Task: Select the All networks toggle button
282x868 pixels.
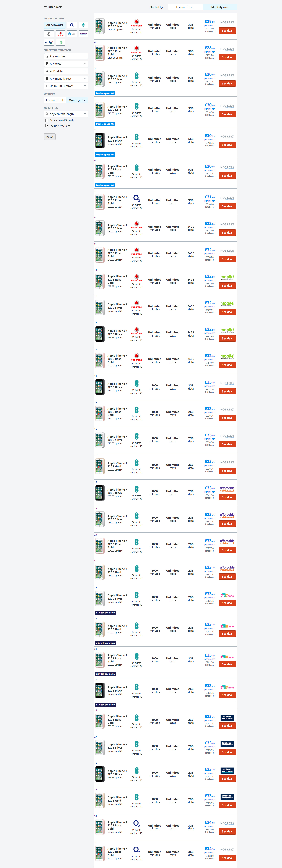Action: pos(55,25)
